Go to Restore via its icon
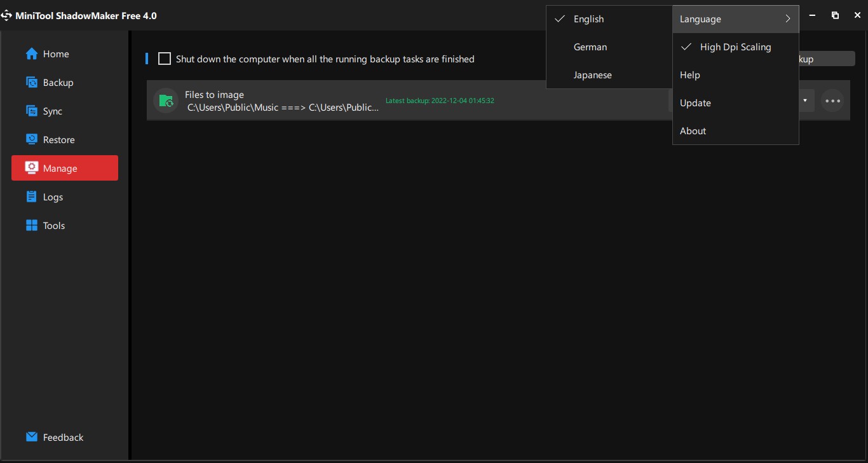Image resolution: width=868 pixels, height=463 pixels. [32, 140]
